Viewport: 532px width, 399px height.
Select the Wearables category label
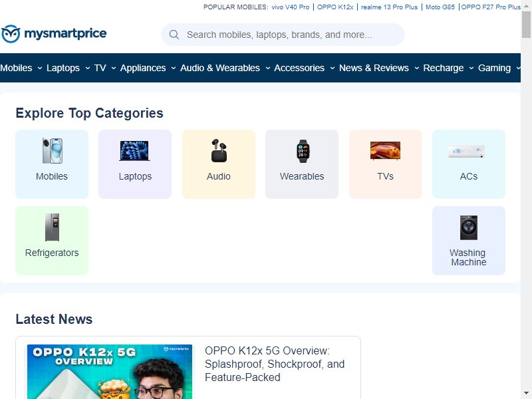coord(302,176)
